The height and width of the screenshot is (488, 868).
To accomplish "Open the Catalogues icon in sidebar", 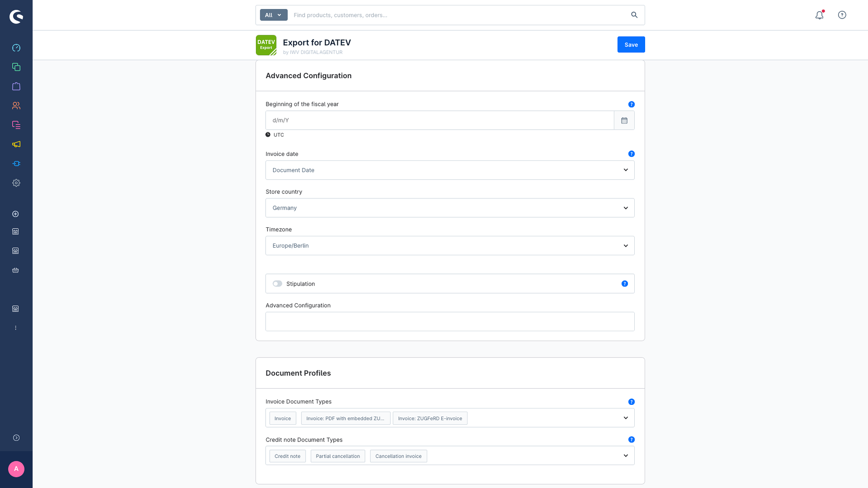I will click(x=16, y=67).
